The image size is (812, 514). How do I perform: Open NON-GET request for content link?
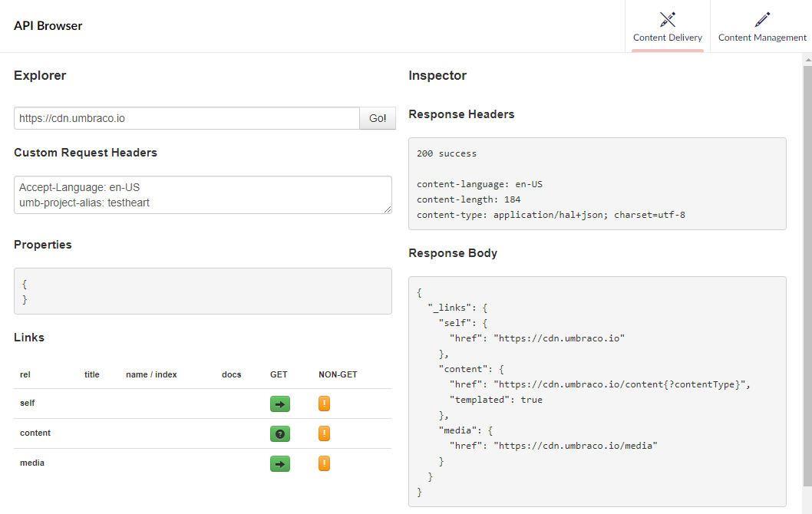click(324, 433)
